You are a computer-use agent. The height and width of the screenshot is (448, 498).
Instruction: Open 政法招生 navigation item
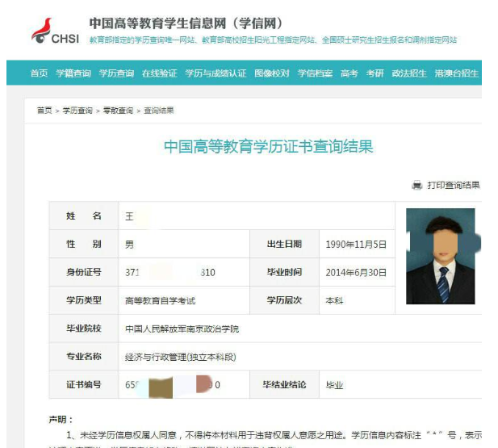click(409, 73)
